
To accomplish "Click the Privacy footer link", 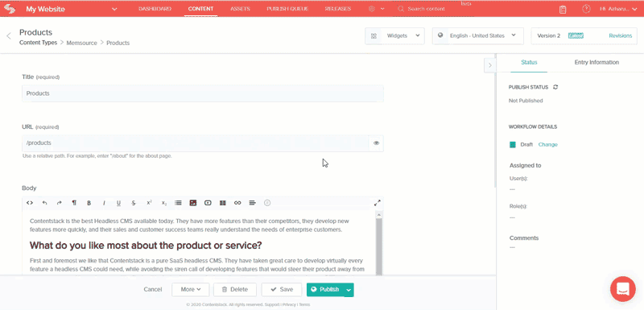I will [289, 304].
